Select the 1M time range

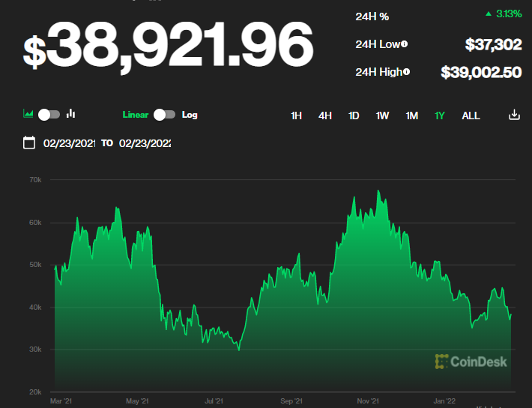pos(412,115)
